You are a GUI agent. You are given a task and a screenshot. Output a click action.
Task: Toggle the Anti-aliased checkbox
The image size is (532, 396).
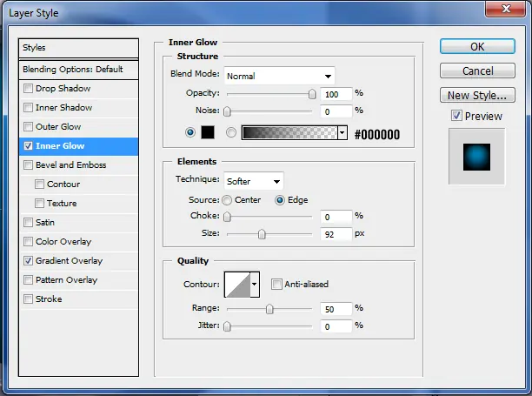[x=276, y=284]
